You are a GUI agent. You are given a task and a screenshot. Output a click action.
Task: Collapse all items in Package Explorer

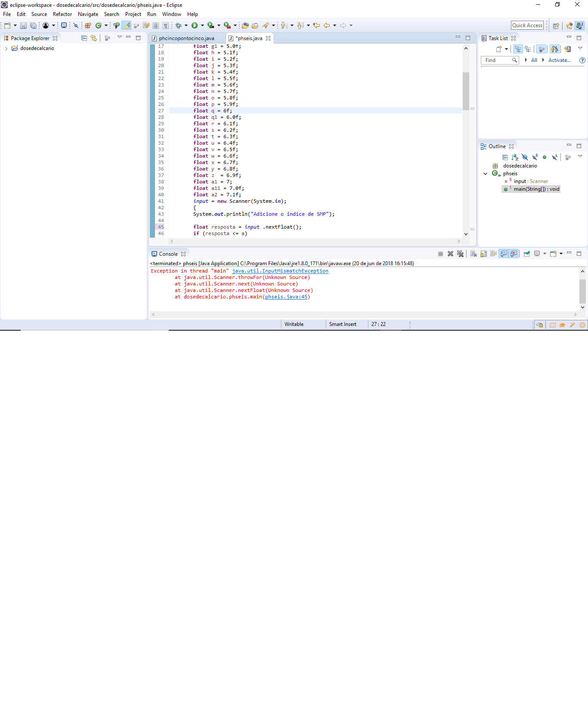pos(84,38)
